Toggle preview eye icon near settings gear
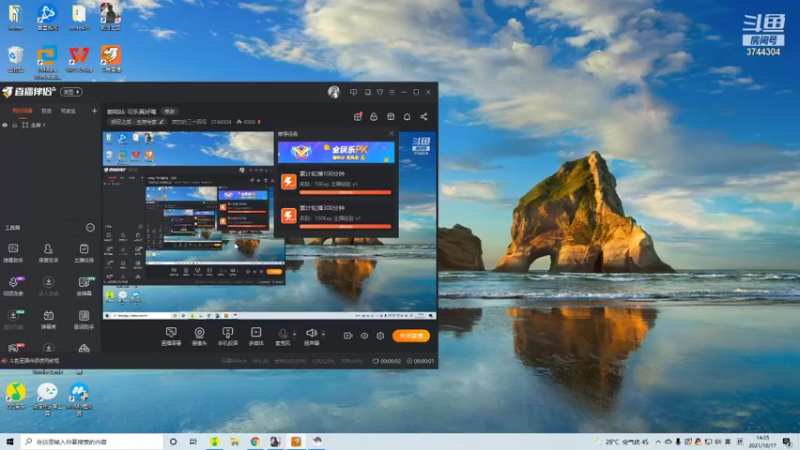This screenshot has height=450, width=800. click(364, 336)
